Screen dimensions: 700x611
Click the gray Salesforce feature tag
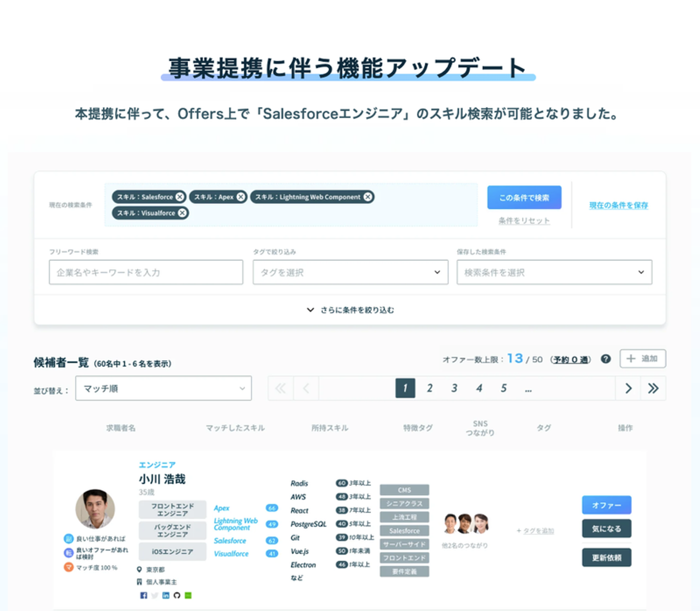pos(404,531)
